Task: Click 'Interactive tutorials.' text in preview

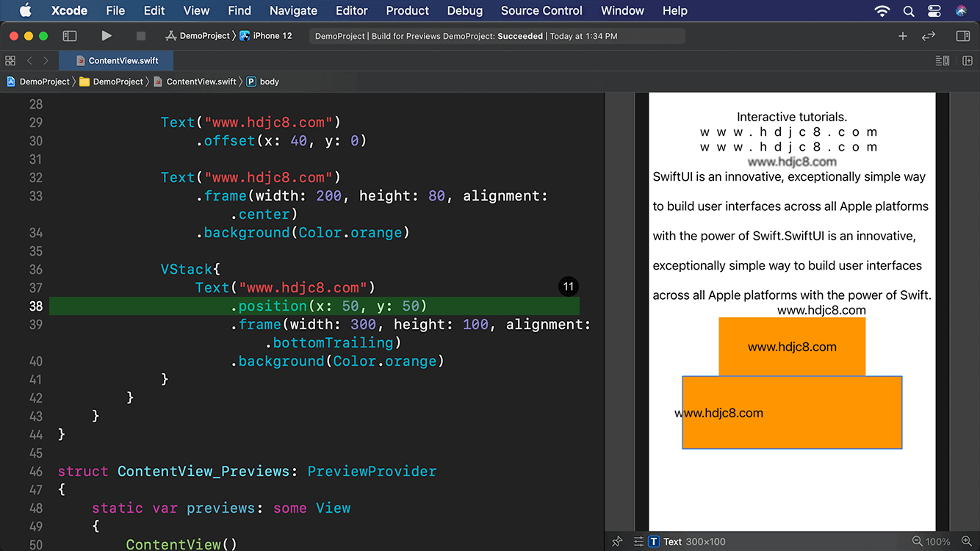Action: (792, 117)
